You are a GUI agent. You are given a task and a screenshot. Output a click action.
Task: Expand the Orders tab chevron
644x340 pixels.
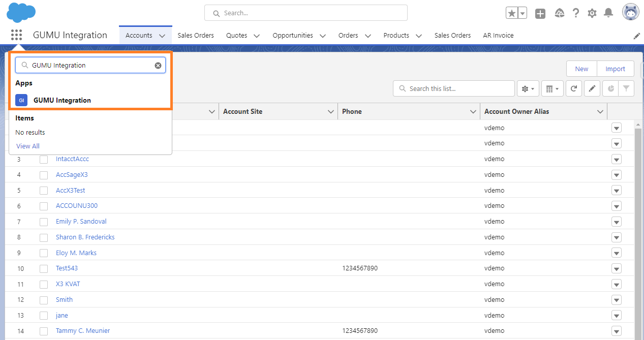367,36
